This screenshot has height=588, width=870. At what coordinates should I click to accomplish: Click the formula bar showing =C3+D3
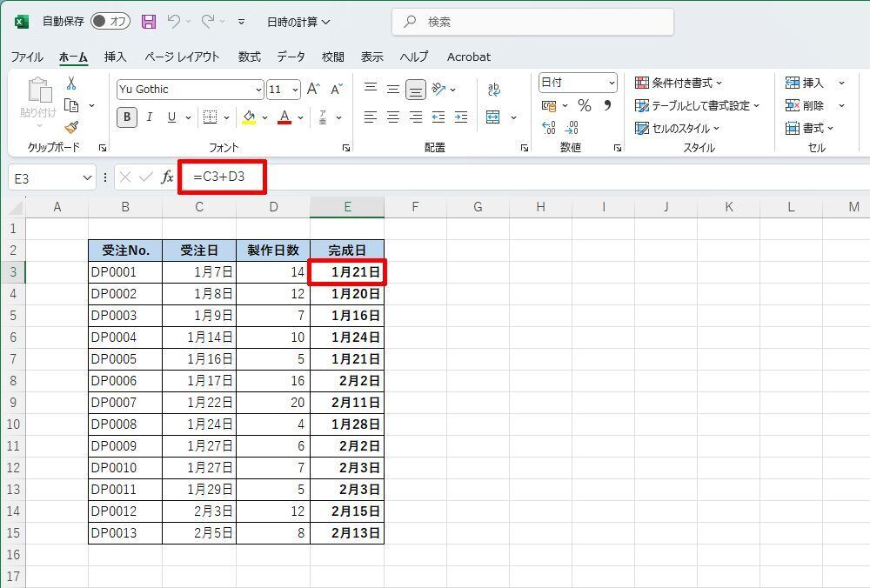524,177
